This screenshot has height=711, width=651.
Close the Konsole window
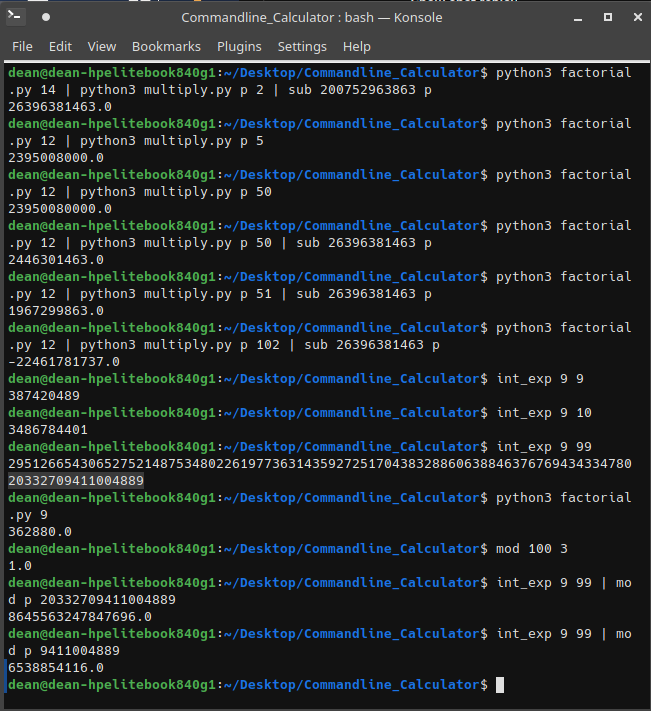point(638,17)
